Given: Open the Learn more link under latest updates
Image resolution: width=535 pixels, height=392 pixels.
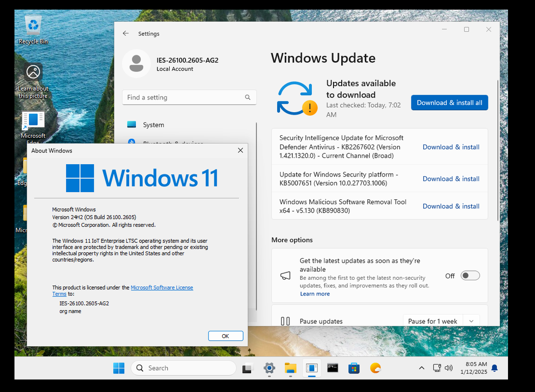Looking at the screenshot, I should (315, 294).
